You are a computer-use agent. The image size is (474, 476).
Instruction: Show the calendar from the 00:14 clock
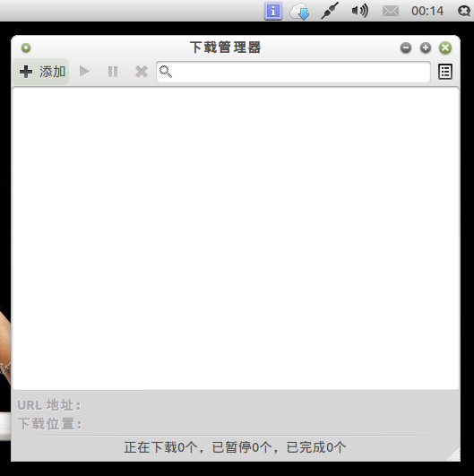[x=427, y=11]
